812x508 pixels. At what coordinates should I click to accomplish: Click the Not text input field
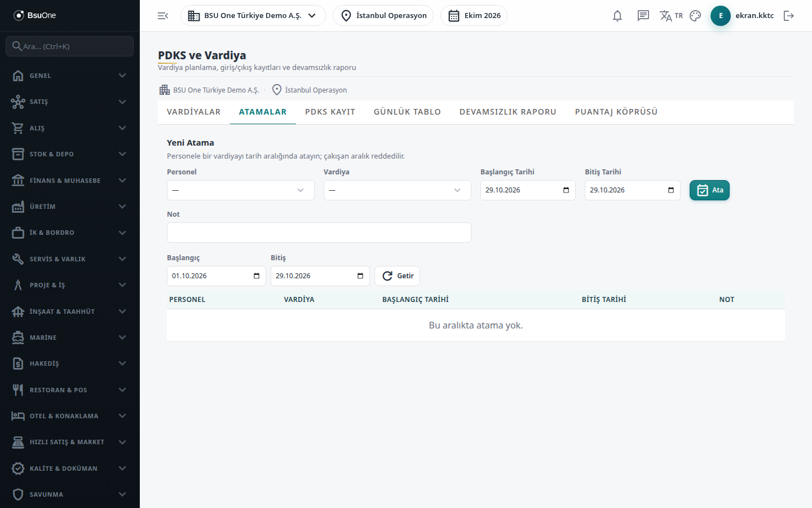click(x=319, y=233)
